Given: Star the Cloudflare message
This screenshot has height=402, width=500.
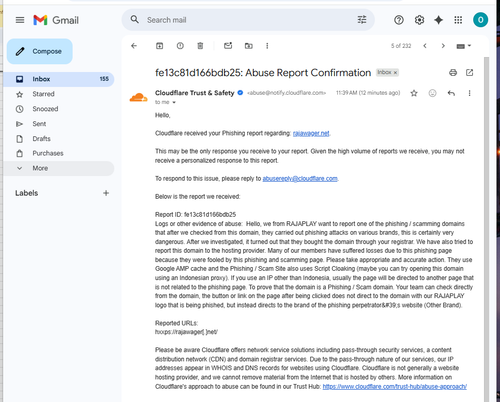Looking at the screenshot, I should [414, 93].
